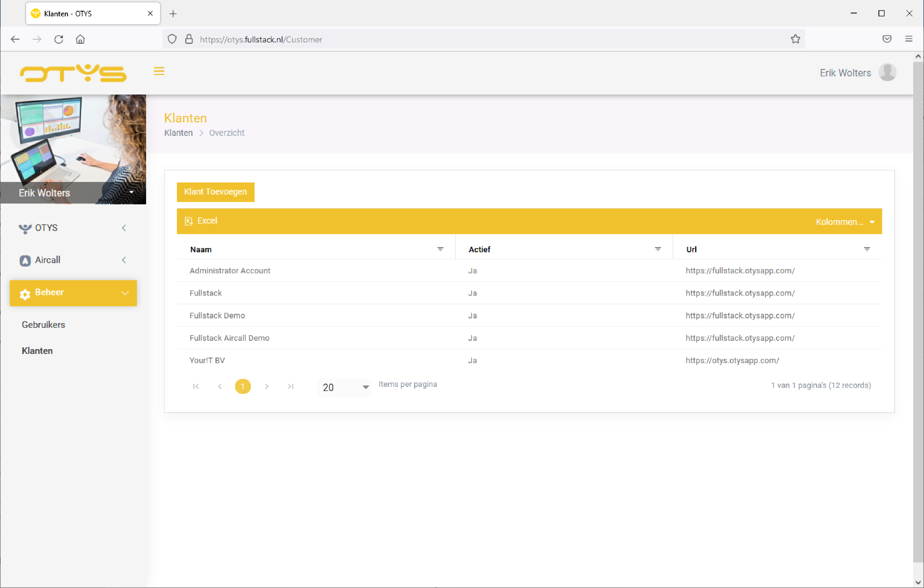Open the user avatar icon top right

coord(887,72)
